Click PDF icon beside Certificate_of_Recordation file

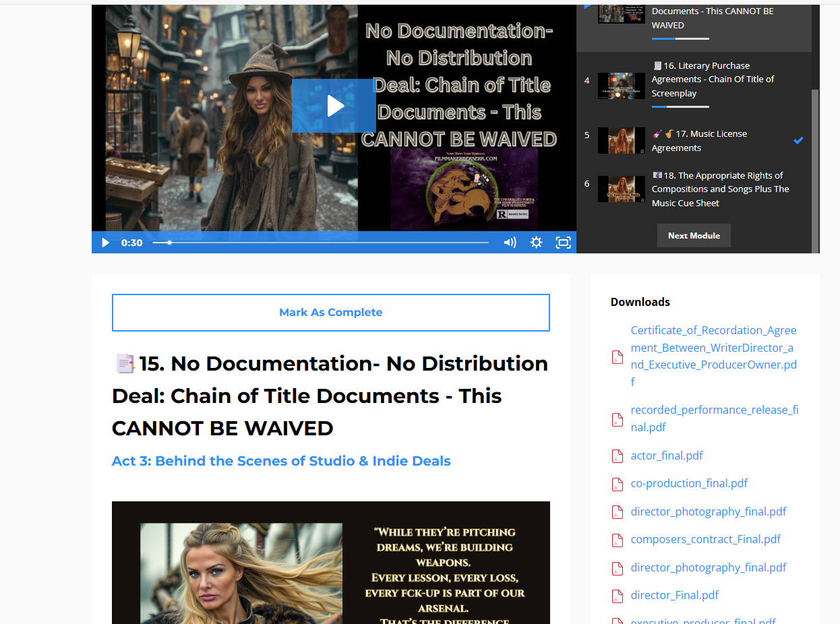[617, 357]
